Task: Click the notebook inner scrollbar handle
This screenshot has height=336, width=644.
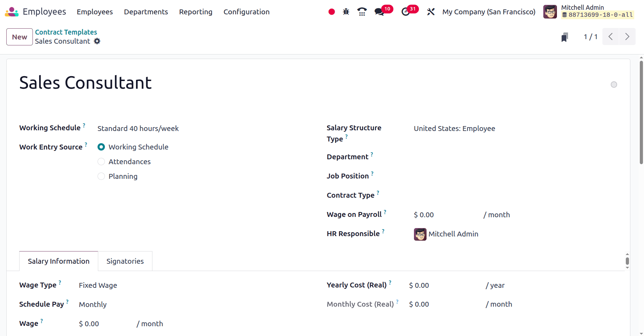Action: pos(627,261)
